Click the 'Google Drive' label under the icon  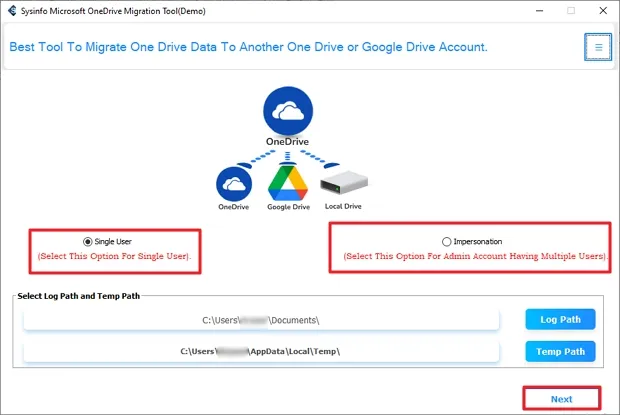click(x=288, y=207)
